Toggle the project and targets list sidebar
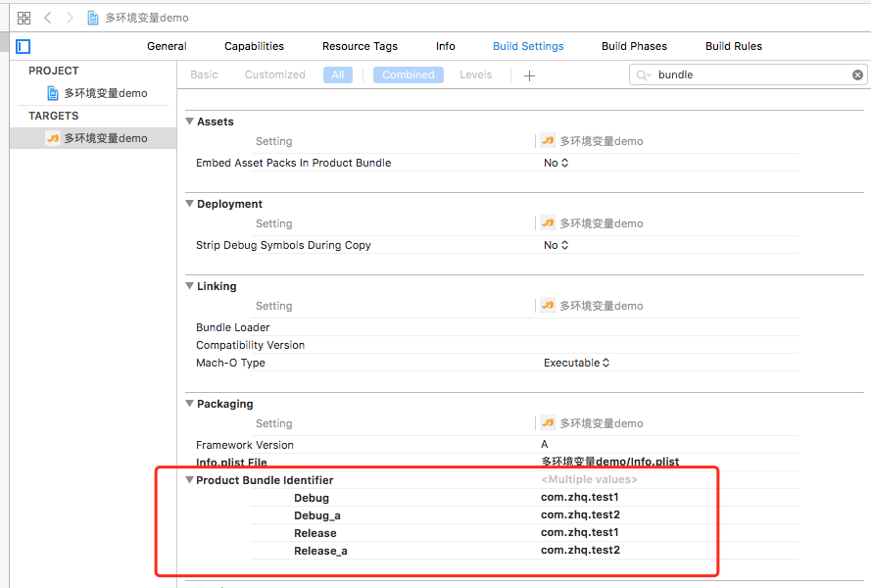This screenshot has height=588, width=871. coord(23,46)
